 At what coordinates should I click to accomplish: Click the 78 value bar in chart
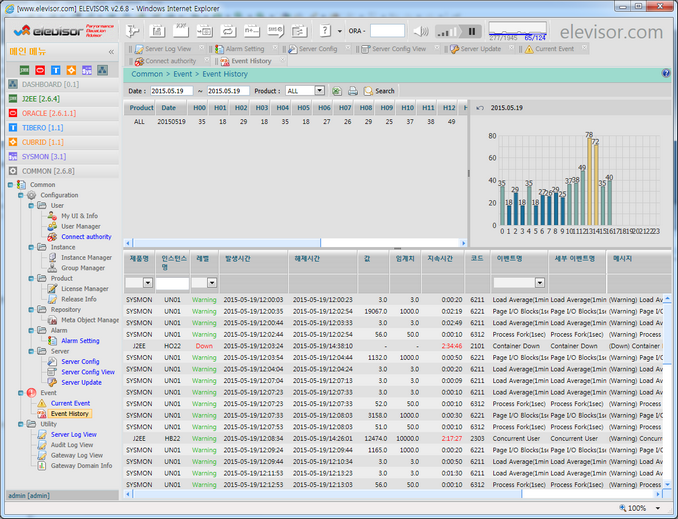(x=589, y=181)
